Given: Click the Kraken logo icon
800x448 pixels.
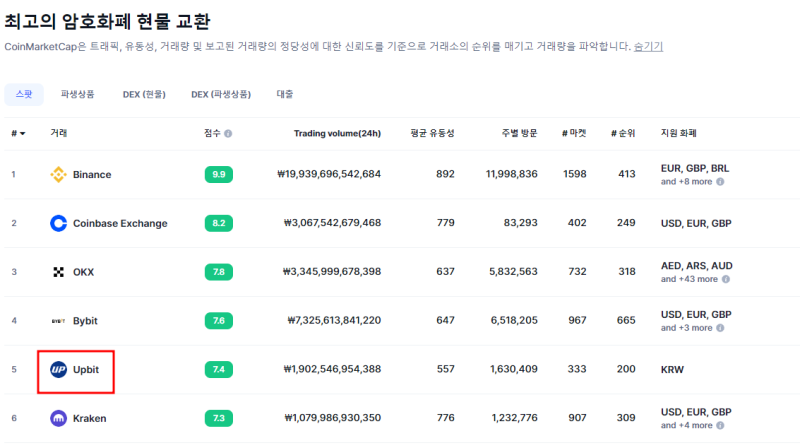Looking at the screenshot, I should coord(58,418).
